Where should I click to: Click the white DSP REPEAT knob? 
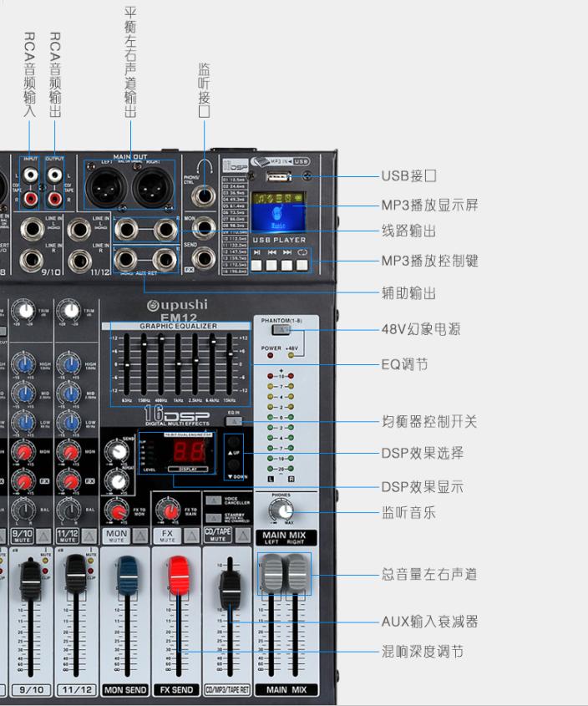click(x=117, y=480)
